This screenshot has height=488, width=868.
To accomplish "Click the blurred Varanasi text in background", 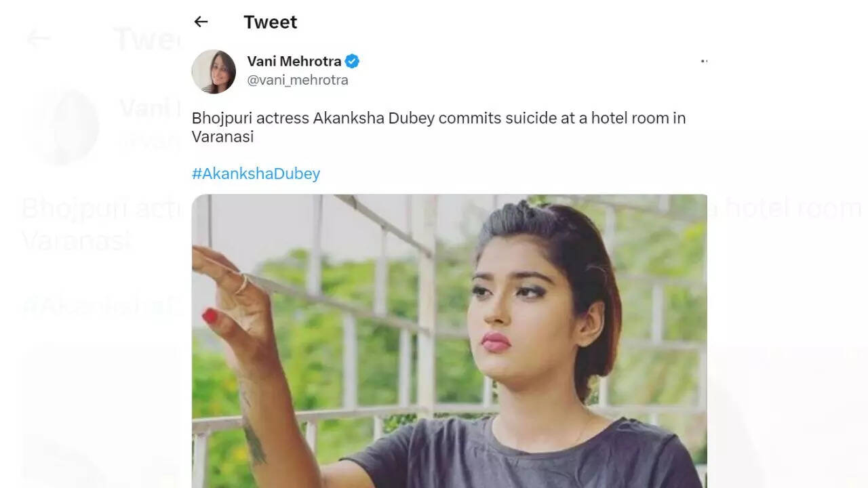I will click(77, 240).
